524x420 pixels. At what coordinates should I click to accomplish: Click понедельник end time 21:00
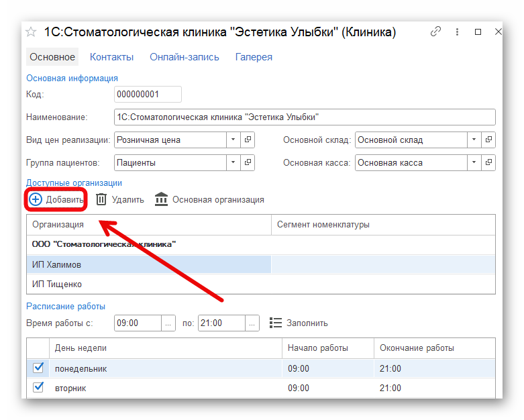coord(435,368)
